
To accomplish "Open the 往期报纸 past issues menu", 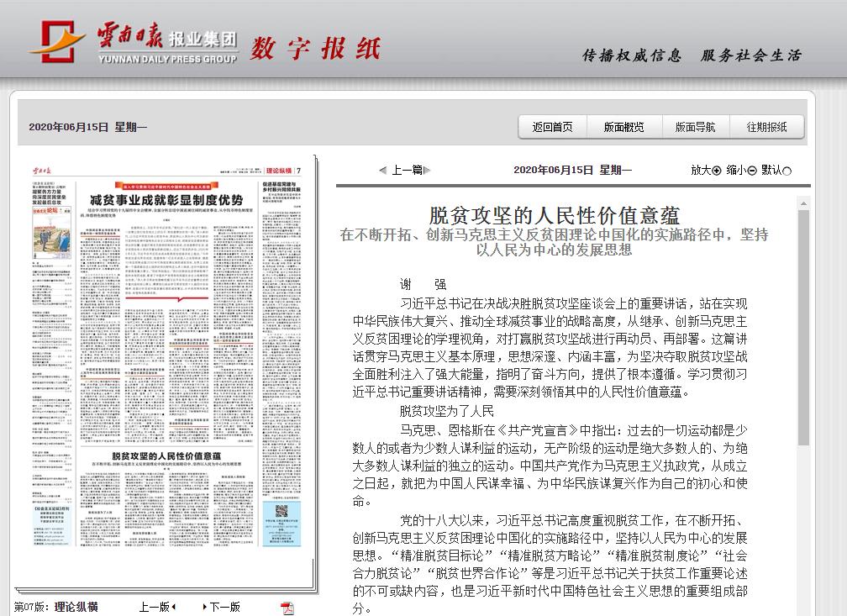I will [767, 127].
